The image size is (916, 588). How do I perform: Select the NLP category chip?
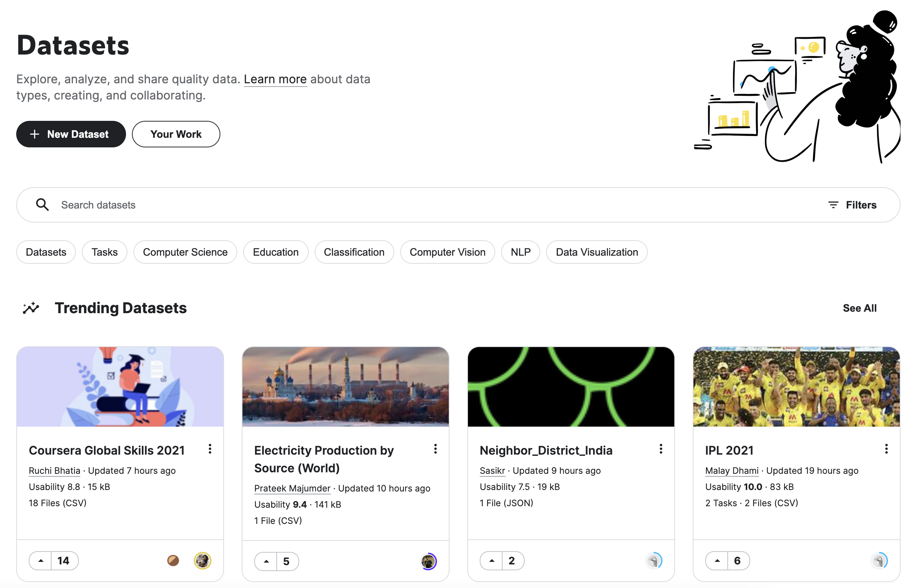[520, 252]
